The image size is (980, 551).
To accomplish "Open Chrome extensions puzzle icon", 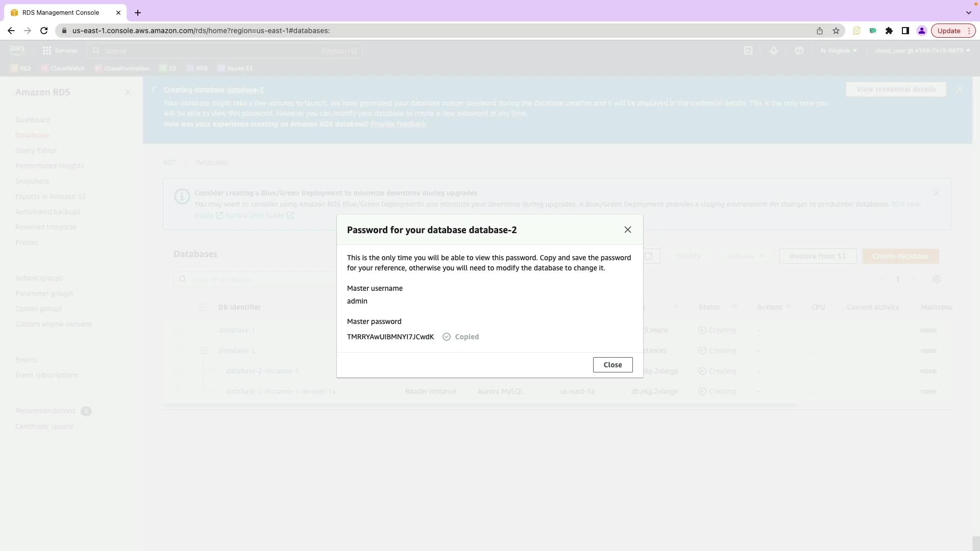I will click(889, 31).
